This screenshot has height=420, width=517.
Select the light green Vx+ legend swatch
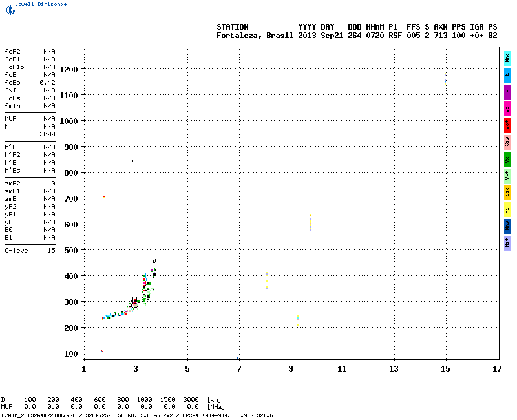click(507, 176)
